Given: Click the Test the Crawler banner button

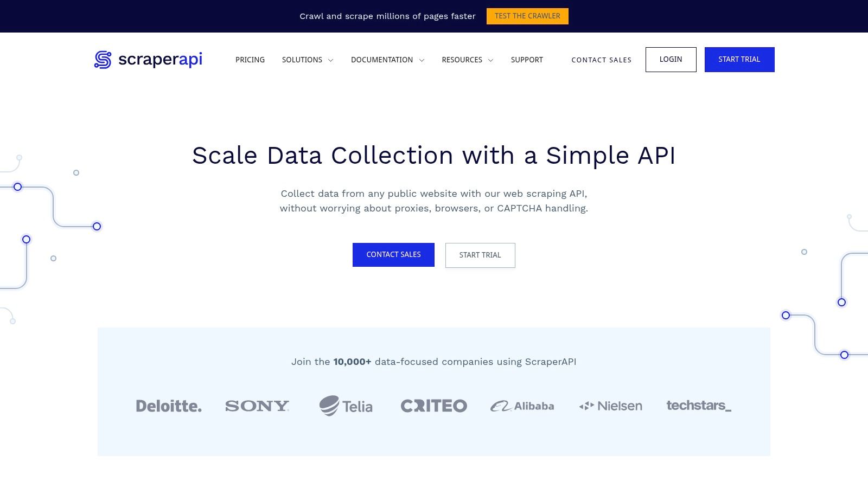Looking at the screenshot, I should point(527,16).
